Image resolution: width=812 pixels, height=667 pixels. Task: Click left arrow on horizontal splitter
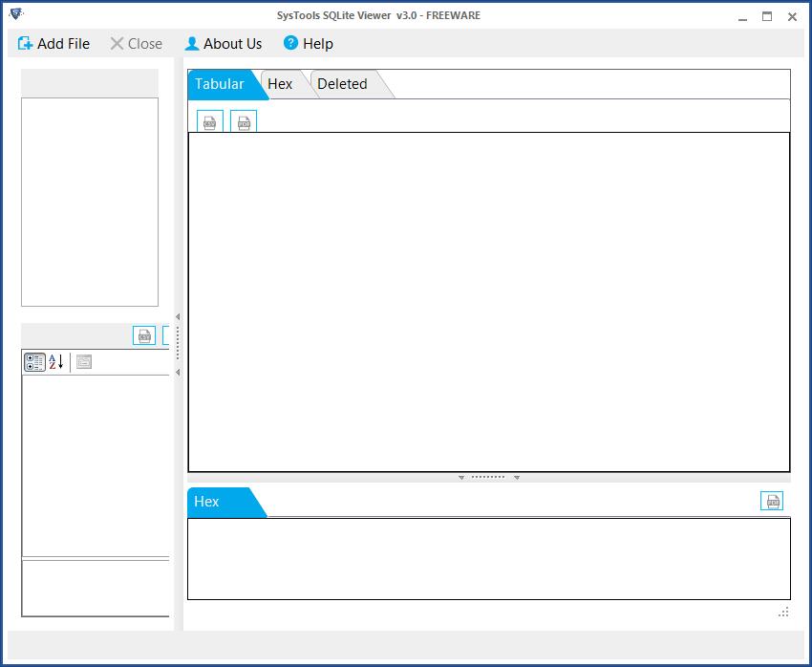(x=461, y=478)
